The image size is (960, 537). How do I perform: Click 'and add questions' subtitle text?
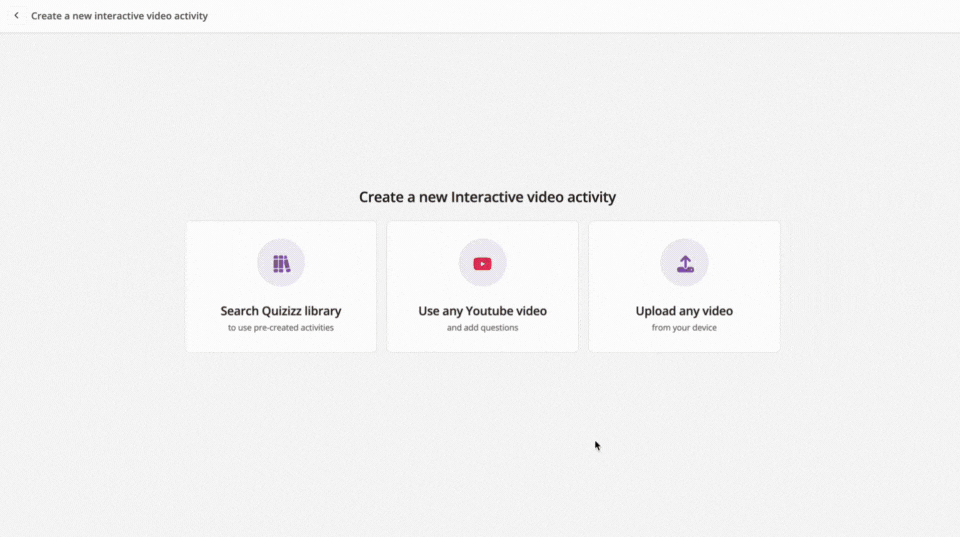click(482, 328)
